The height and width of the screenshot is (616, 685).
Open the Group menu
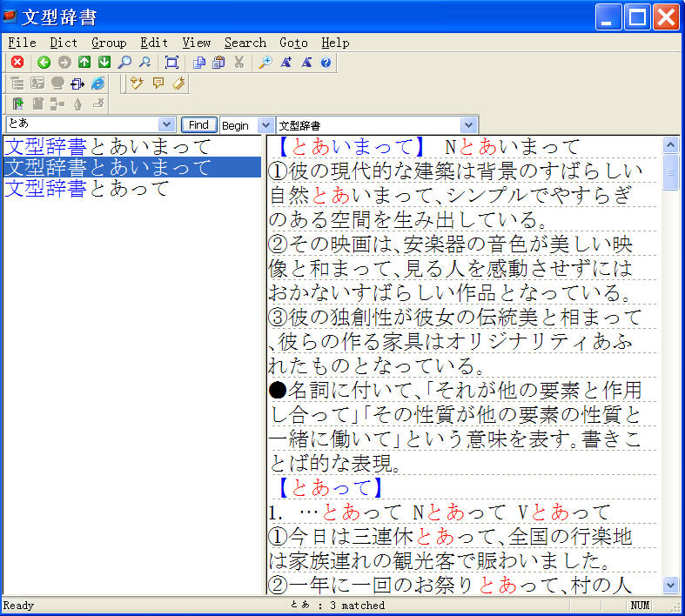tap(109, 43)
